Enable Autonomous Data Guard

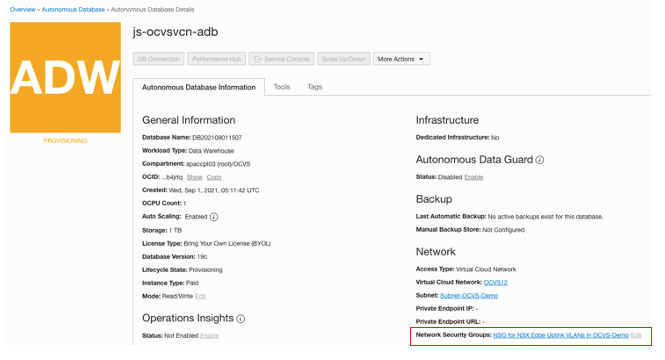[474, 177]
